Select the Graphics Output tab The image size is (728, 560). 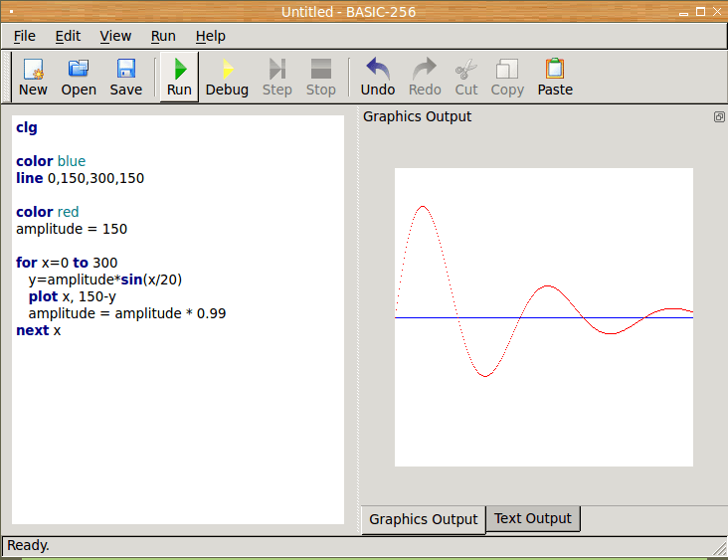[x=423, y=519]
